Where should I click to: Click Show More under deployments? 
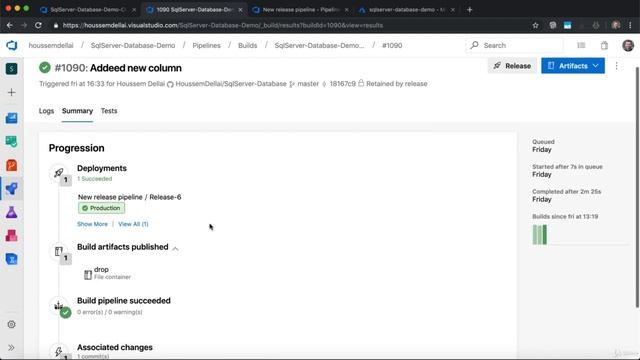coord(92,224)
